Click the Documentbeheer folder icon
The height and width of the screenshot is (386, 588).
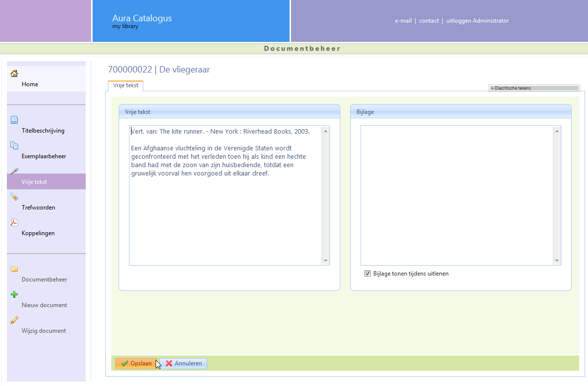pyautogui.click(x=14, y=269)
